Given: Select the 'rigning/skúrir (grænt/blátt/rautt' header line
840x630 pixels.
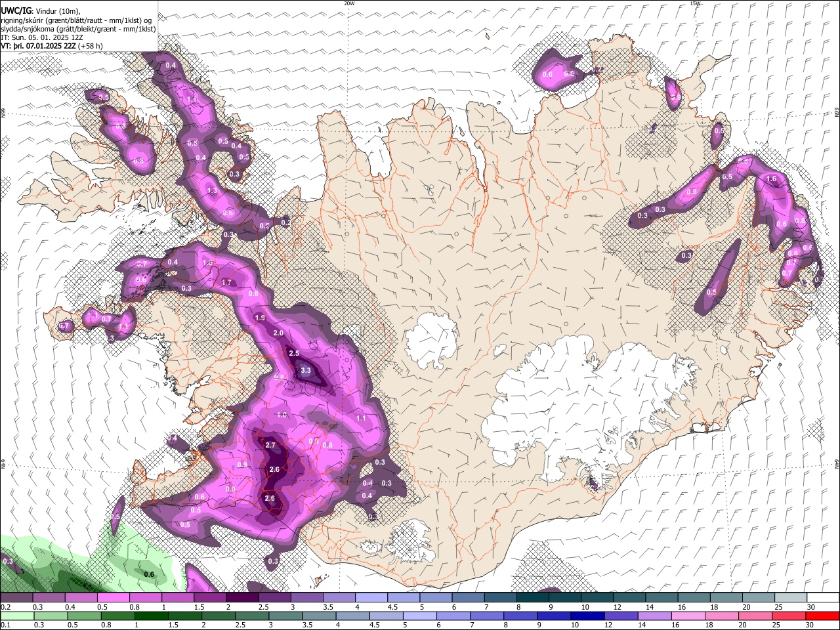Looking at the screenshot, I should click(76, 20).
